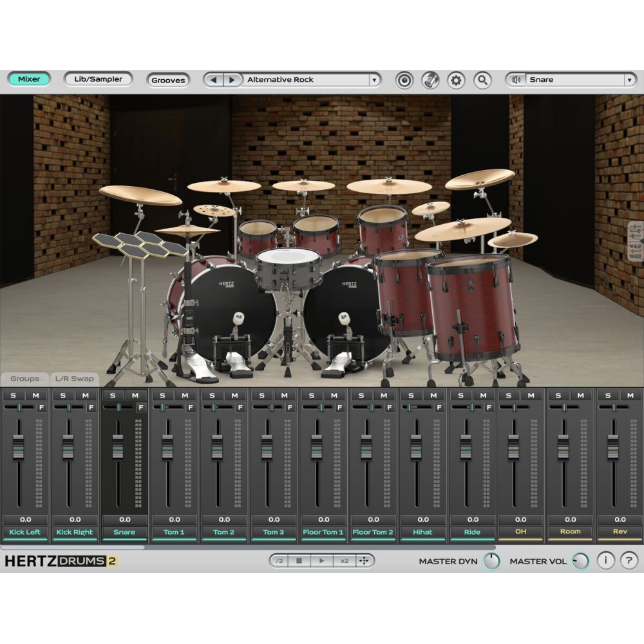Solo the Kick Left channel
The image size is (644, 644).
pos(13,395)
